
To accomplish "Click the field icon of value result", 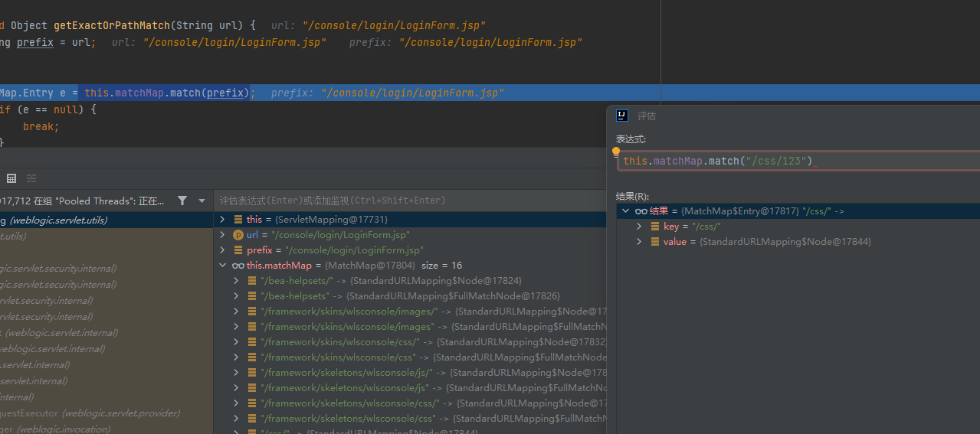I will (x=655, y=242).
